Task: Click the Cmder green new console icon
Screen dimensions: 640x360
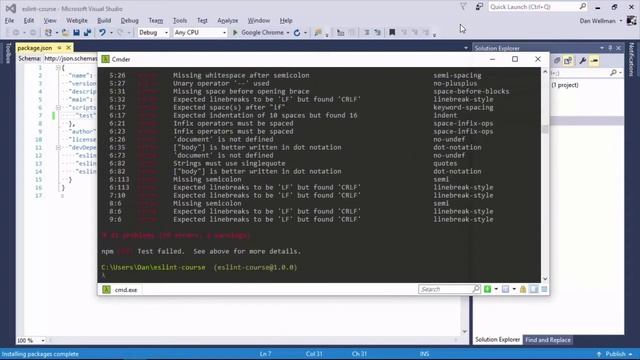Action: tap(487, 289)
